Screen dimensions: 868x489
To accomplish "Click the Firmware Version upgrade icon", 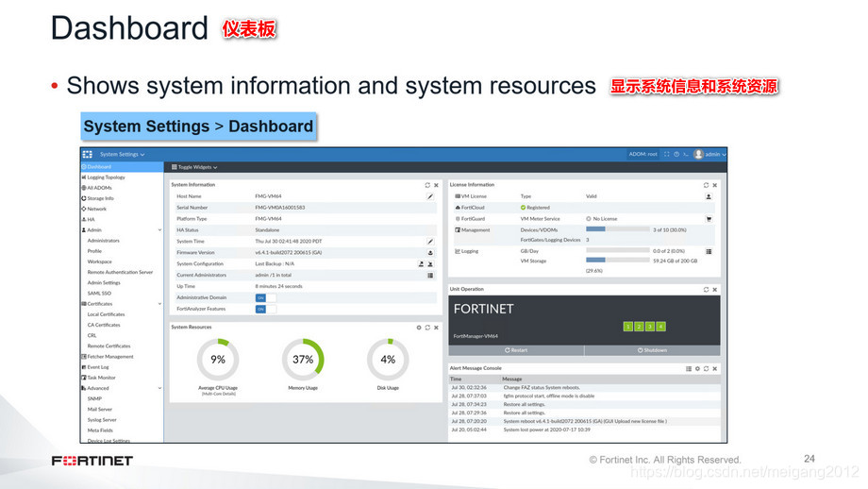I will coord(430,253).
